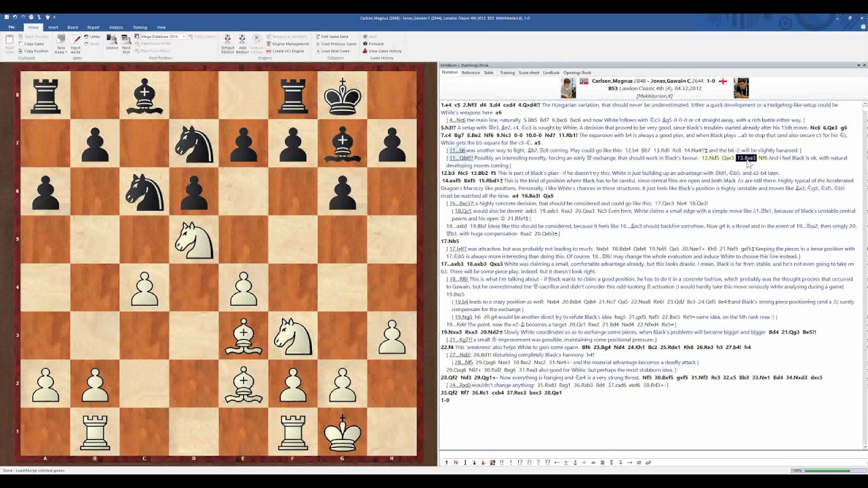Open the quick-access toolbar customize arrow
This screenshot has width=868, height=488.
(x=54, y=17)
